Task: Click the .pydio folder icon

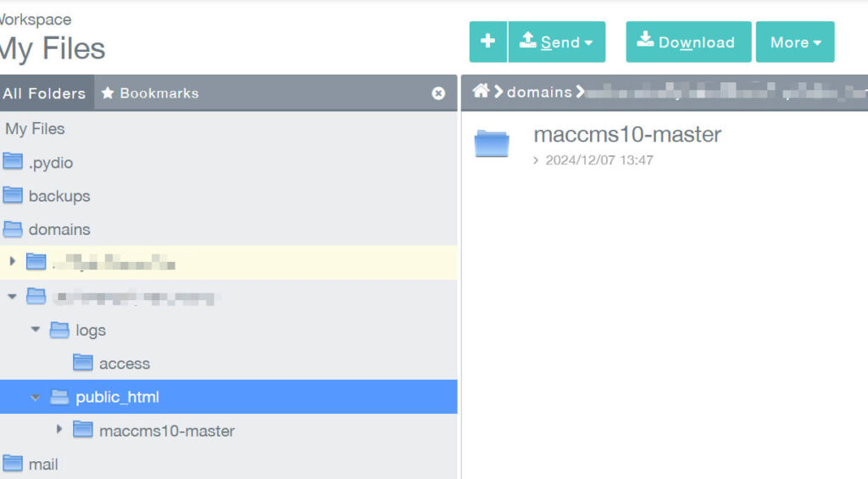Action: 13,162
